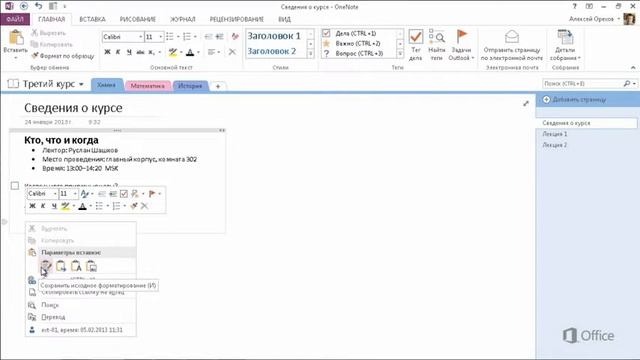Apply strikethrough in the ribbon
This screenshot has height=360, width=640.
click(140, 52)
